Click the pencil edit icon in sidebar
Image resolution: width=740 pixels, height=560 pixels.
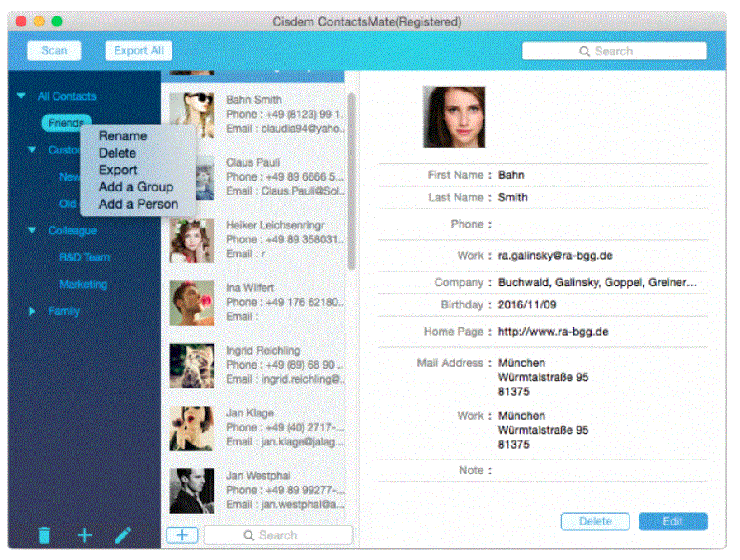point(123,535)
